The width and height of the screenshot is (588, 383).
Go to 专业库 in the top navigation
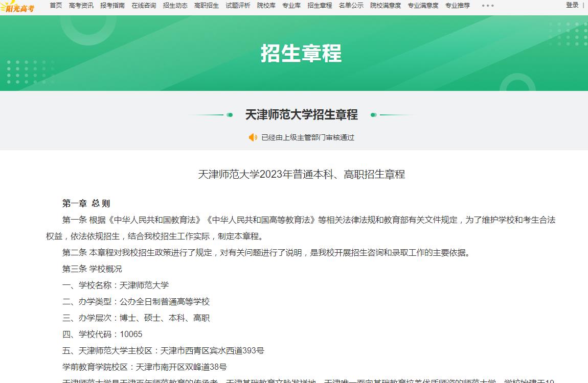click(x=291, y=5)
